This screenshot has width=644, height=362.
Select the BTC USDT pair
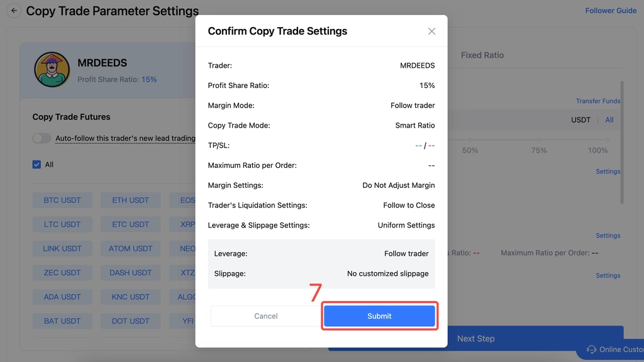pyautogui.click(x=62, y=200)
